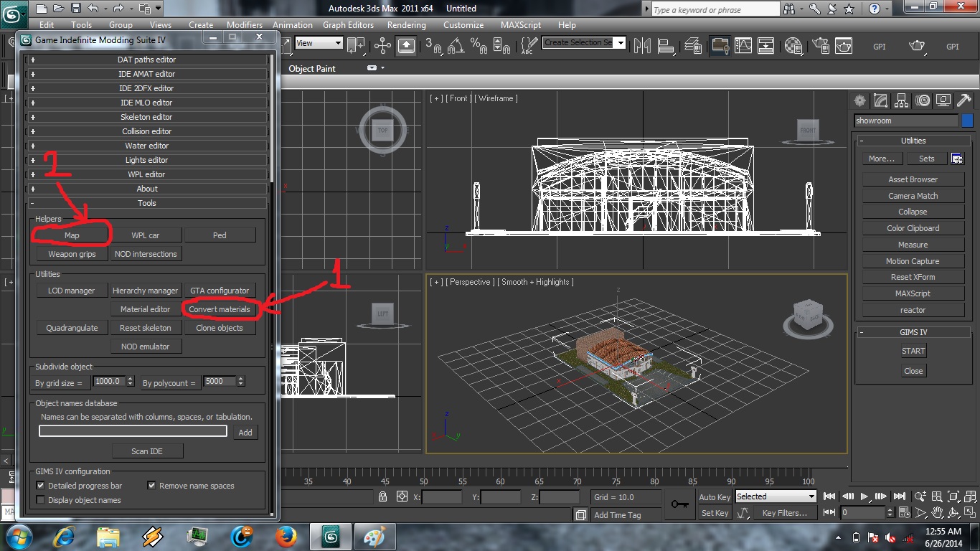Open the Selected key filter dropdown
This screenshot has height=551, width=980.
776,496
